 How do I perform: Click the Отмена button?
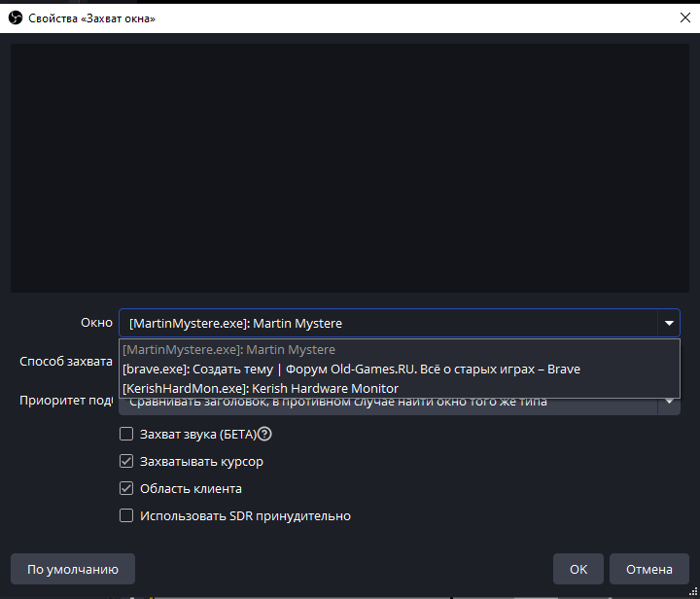point(648,569)
